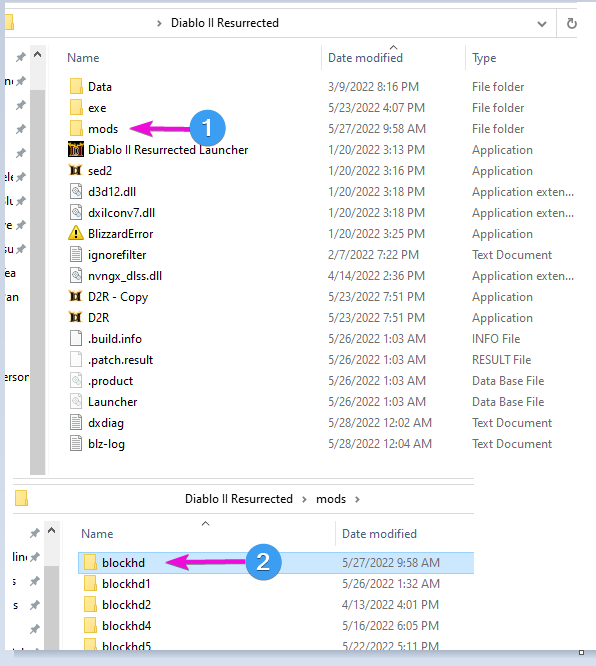
Task: Click date '5/28/2022 12:04 AM'
Action: pos(380,444)
